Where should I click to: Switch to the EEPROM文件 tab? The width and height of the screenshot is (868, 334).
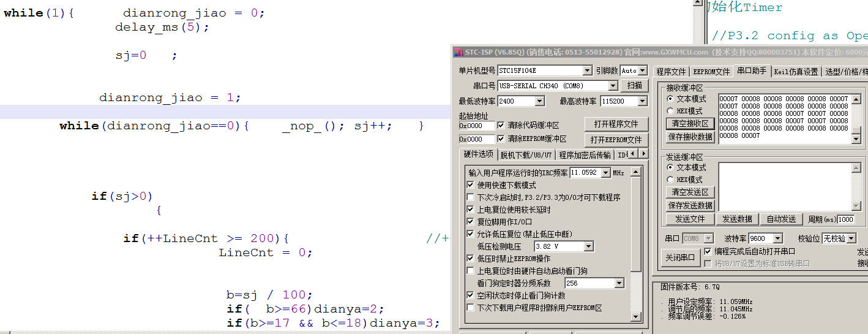click(711, 72)
